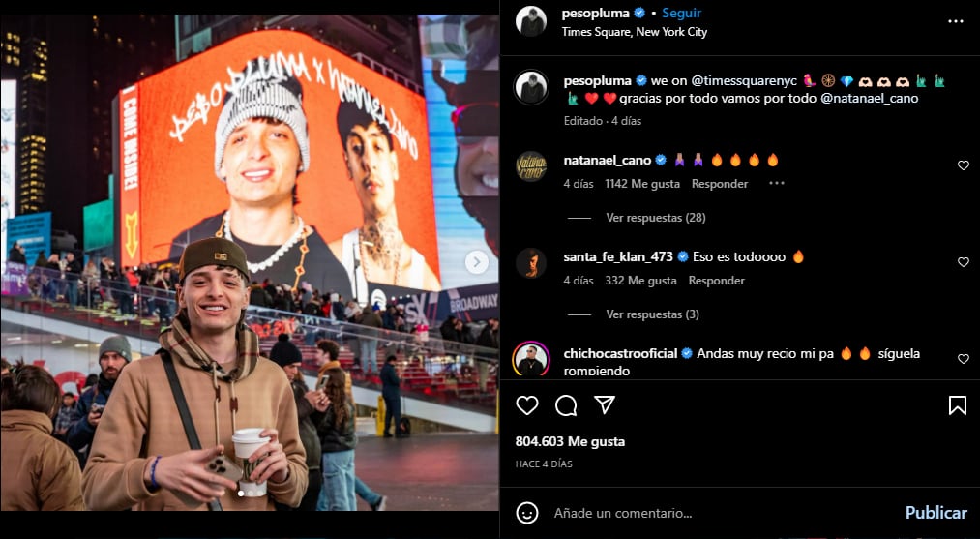Open chichocastrooficial's story avatar

coord(531,360)
